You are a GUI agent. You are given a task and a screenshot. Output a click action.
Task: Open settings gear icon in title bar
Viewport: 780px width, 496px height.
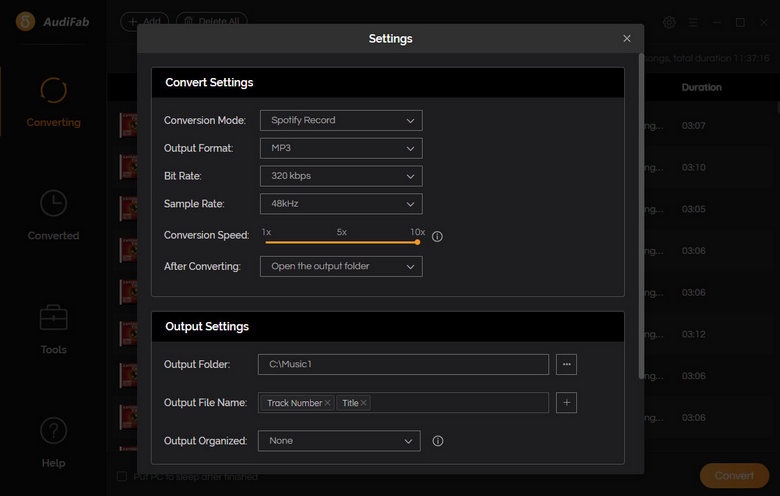coord(669,22)
